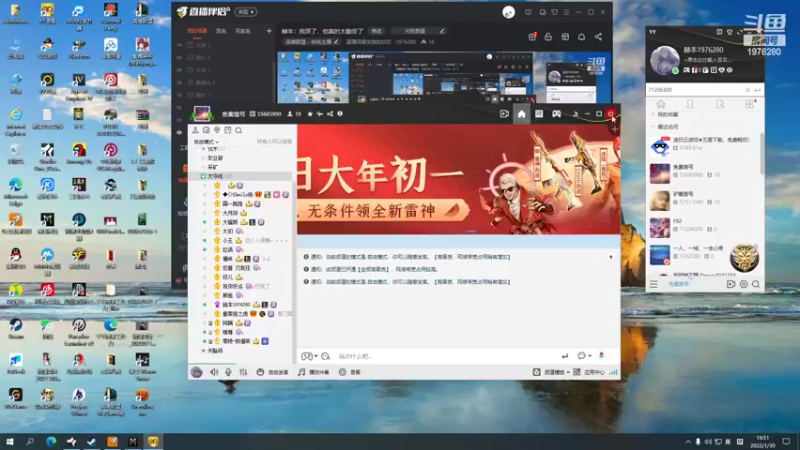Add a scene with plus tab in 直播伴侣

click(x=269, y=31)
